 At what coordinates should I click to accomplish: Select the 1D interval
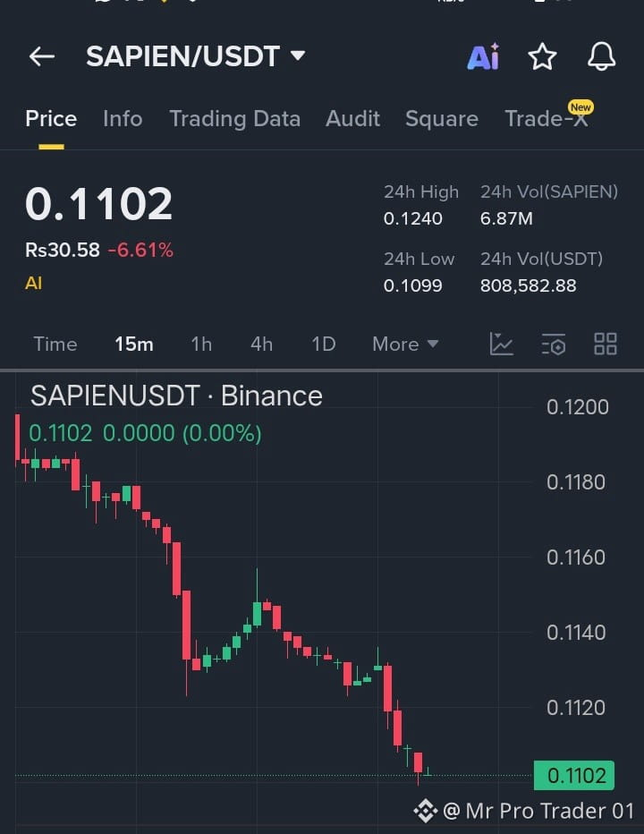[x=323, y=345]
